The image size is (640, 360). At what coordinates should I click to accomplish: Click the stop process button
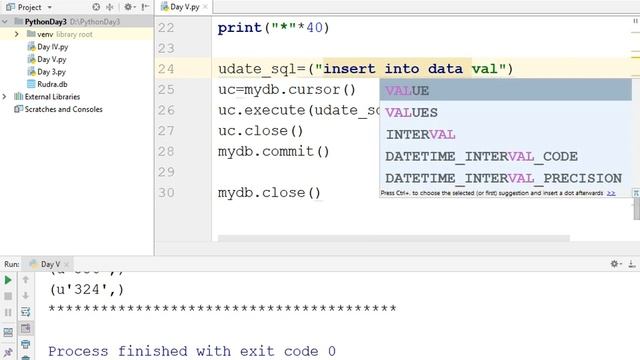coord(8,296)
